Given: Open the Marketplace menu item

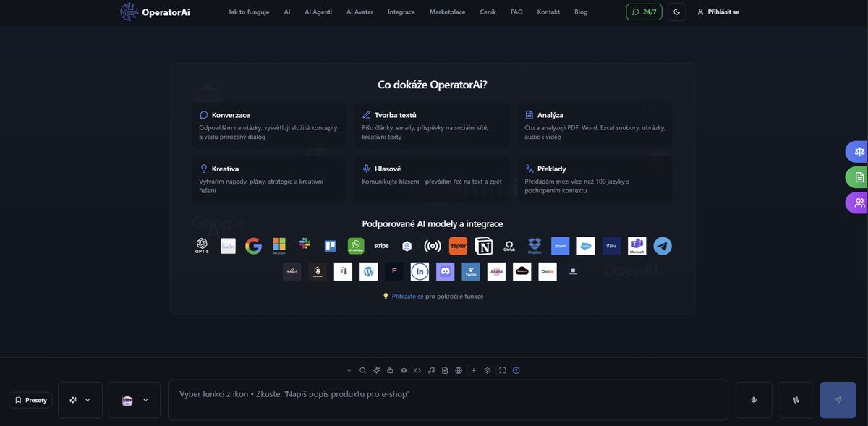Looking at the screenshot, I should click(x=447, y=12).
